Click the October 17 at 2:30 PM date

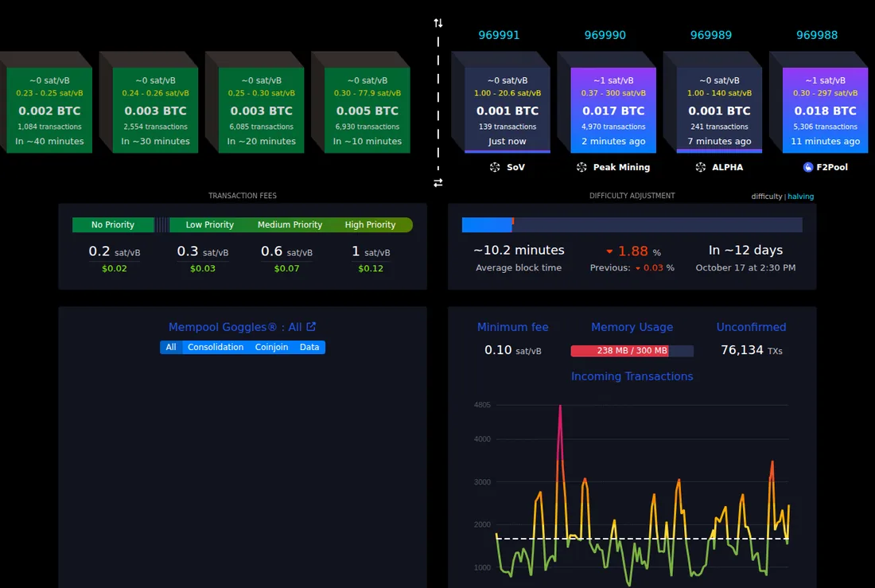[x=745, y=268]
